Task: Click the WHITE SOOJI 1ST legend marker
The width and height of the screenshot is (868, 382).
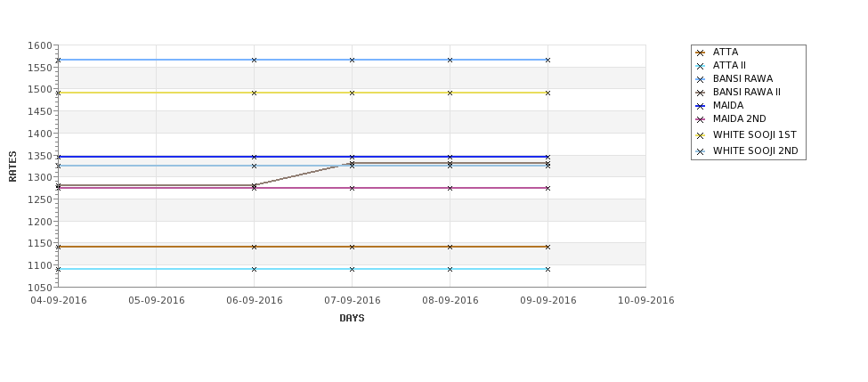Action: click(701, 135)
